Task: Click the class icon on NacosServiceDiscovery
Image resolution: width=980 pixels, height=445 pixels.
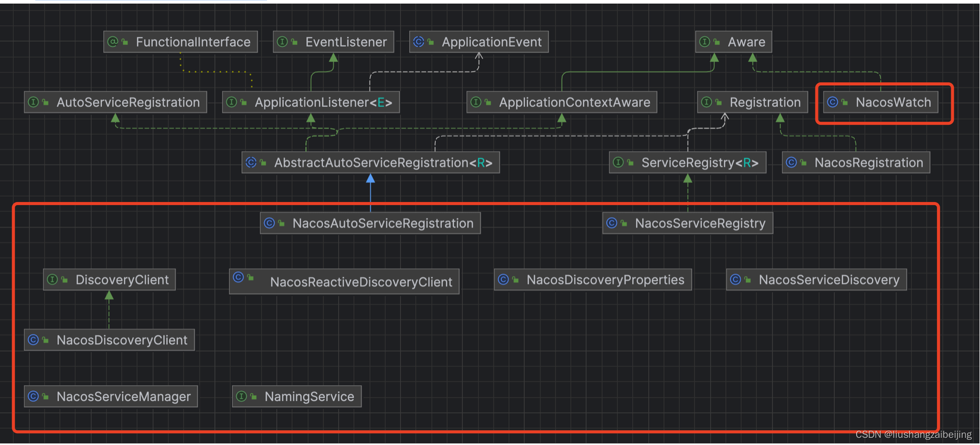Action: [736, 279]
